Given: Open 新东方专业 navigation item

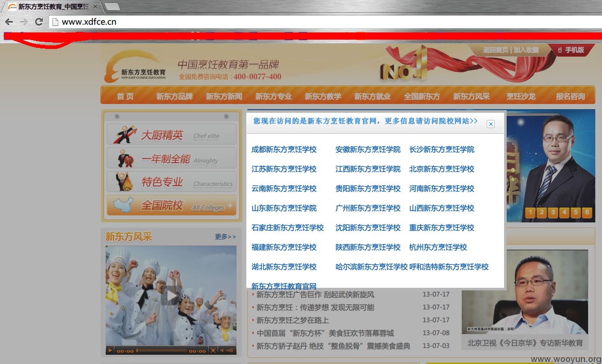Looking at the screenshot, I should point(273,96).
